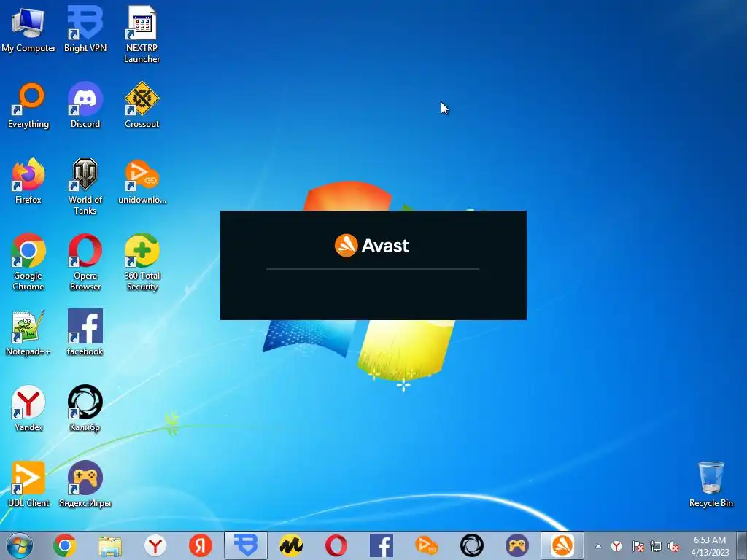
Task: Select facebook desktop shortcut
Action: (85, 332)
